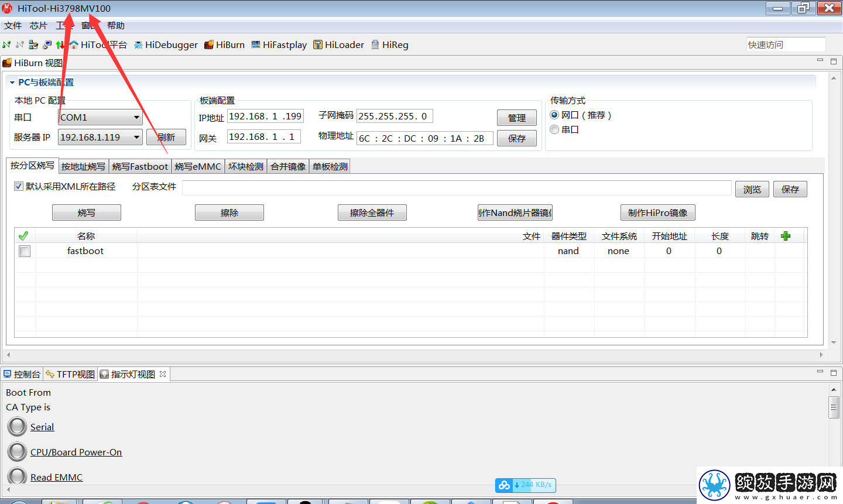Collapse the PC与板端配置 section

(x=12, y=83)
